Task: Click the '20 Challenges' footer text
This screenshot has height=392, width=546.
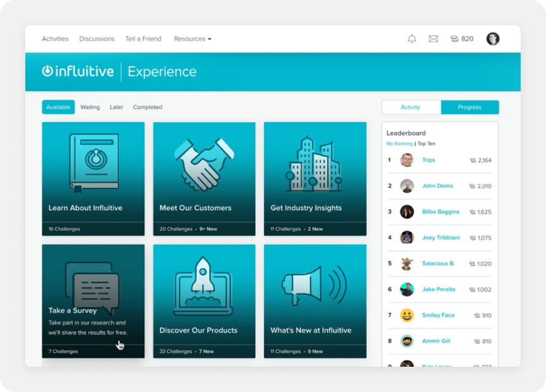Action: click(x=176, y=229)
